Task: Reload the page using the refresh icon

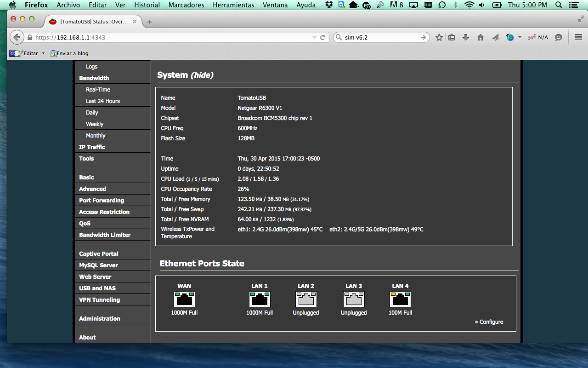Action: [323, 38]
